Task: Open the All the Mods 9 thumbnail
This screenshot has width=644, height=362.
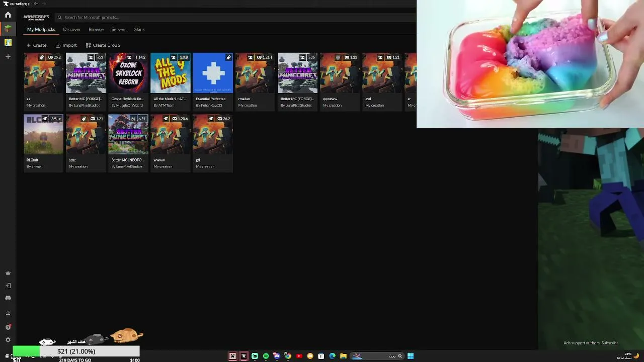Action: pos(171,73)
